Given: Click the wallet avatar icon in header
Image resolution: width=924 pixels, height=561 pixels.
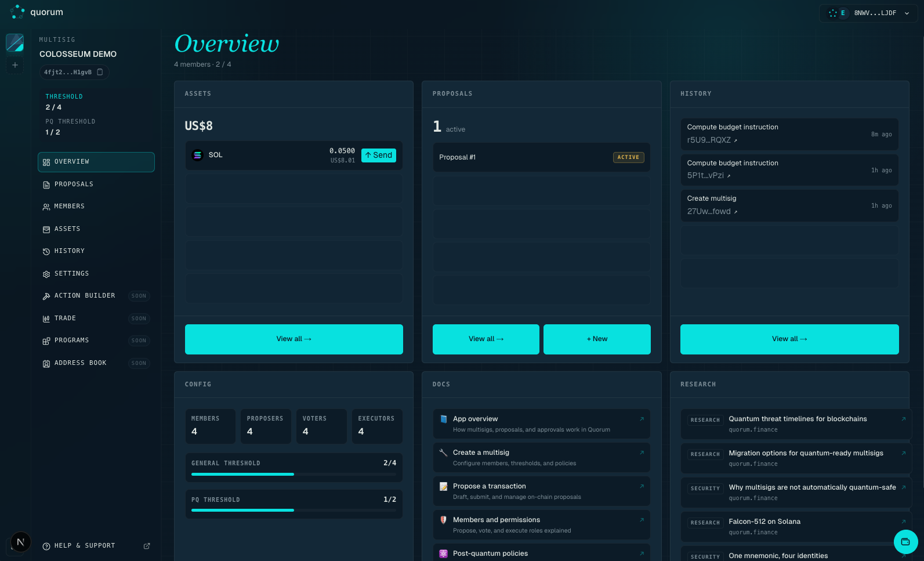Looking at the screenshot, I should point(833,13).
